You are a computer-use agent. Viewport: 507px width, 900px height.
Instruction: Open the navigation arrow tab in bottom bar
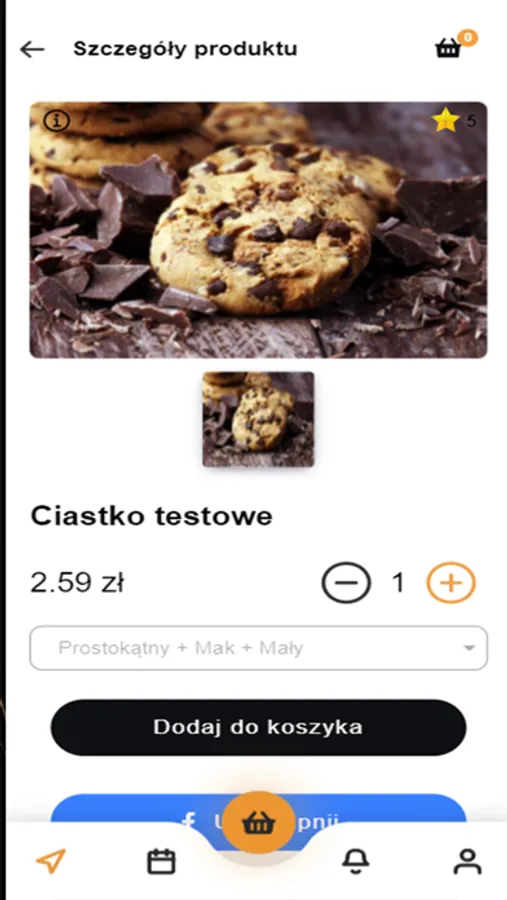pos(51,861)
